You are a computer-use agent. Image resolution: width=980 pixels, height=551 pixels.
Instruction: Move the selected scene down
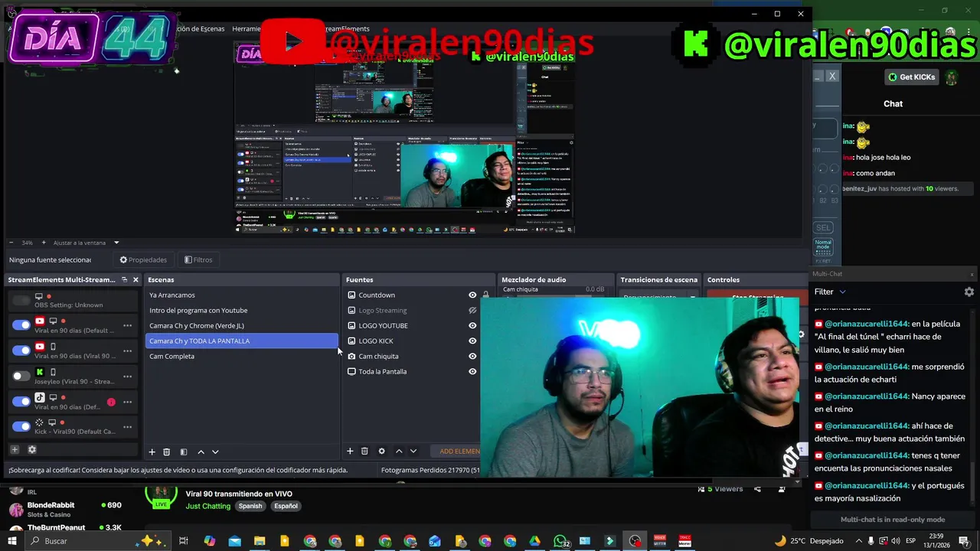215,452
